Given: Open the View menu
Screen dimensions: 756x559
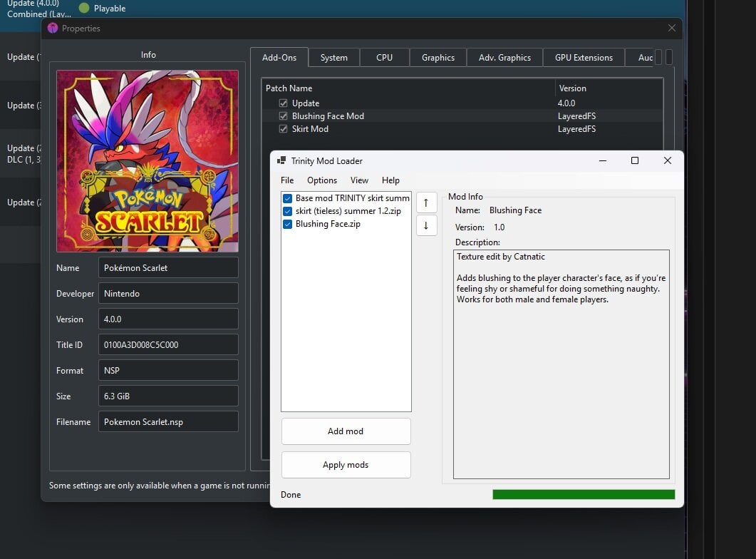Looking at the screenshot, I should click(x=359, y=180).
